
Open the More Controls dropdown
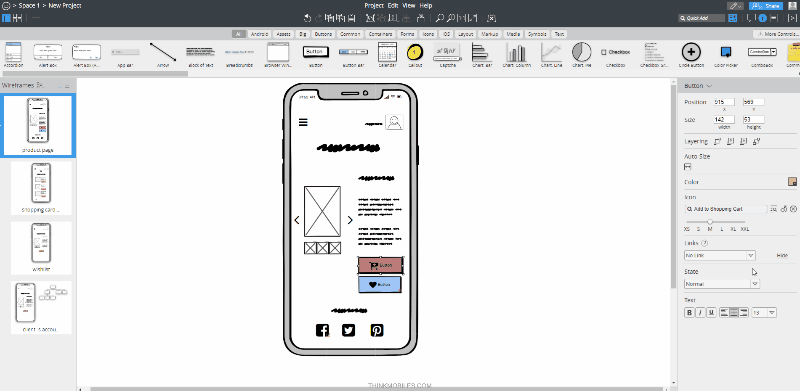(776, 34)
